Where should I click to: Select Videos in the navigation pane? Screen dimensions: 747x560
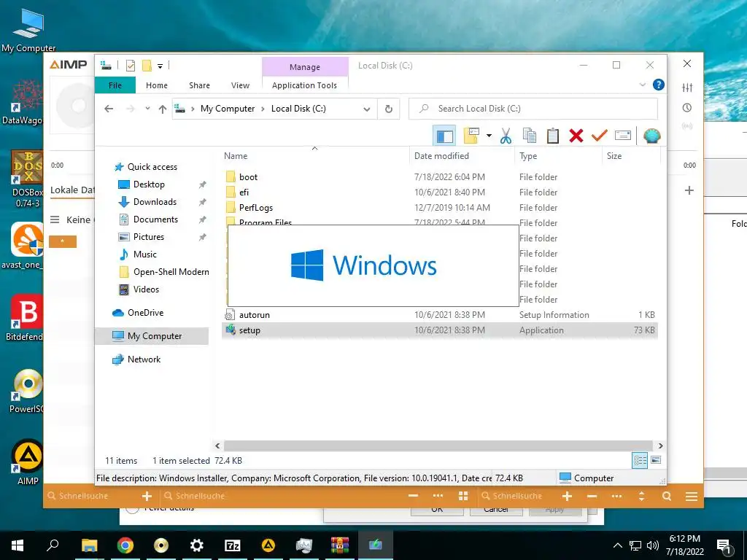click(146, 289)
